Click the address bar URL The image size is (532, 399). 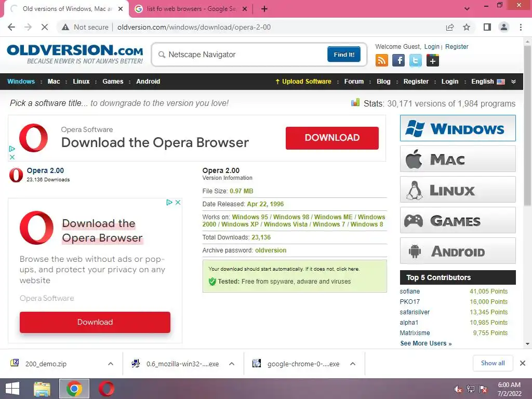pyautogui.click(x=194, y=27)
